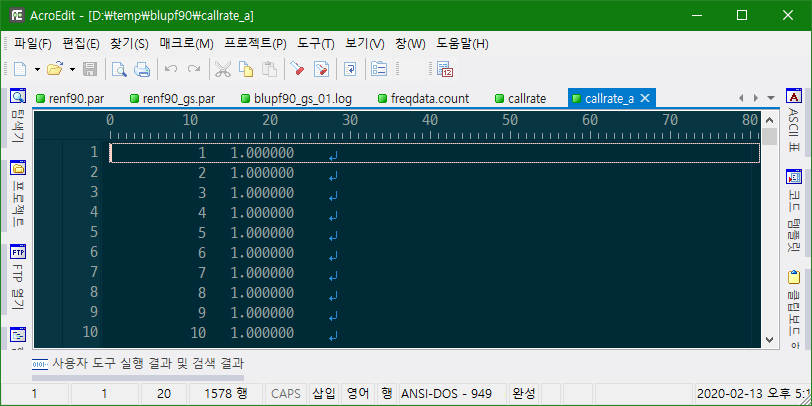This screenshot has height=406, width=812.
Task: Click 1578 행 line count in status bar
Action: point(226,394)
